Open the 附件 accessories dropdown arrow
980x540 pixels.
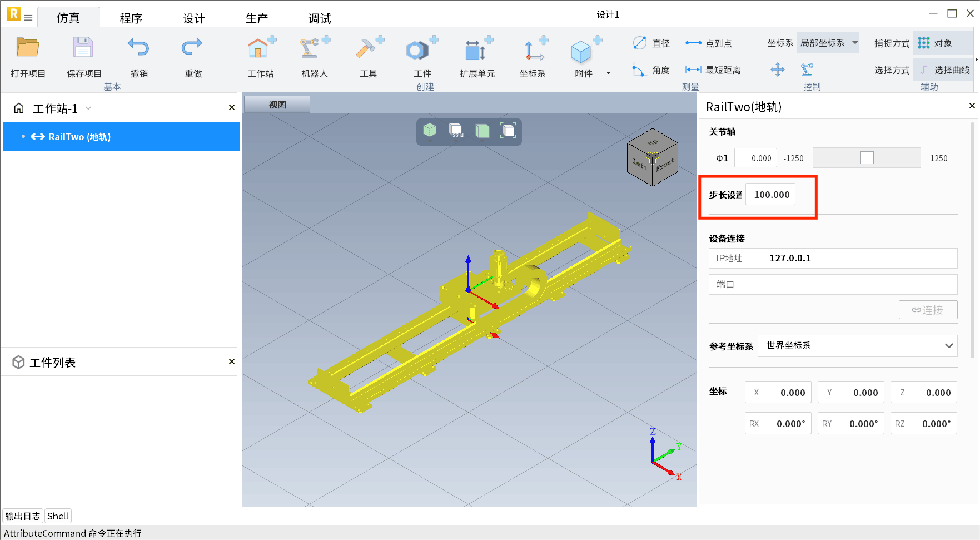click(x=608, y=73)
